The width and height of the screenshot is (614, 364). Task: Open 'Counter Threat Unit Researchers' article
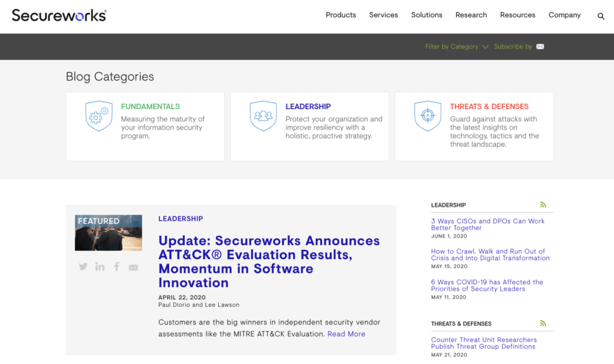[x=484, y=343]
